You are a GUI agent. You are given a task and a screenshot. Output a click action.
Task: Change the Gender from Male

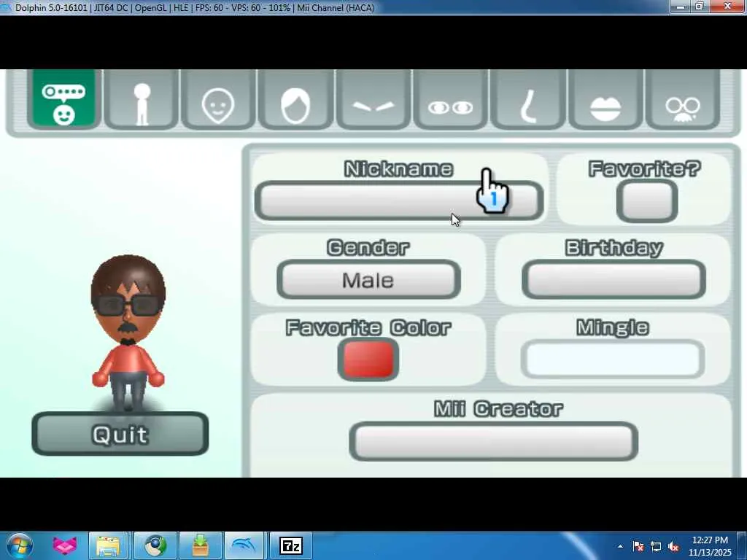368,279
